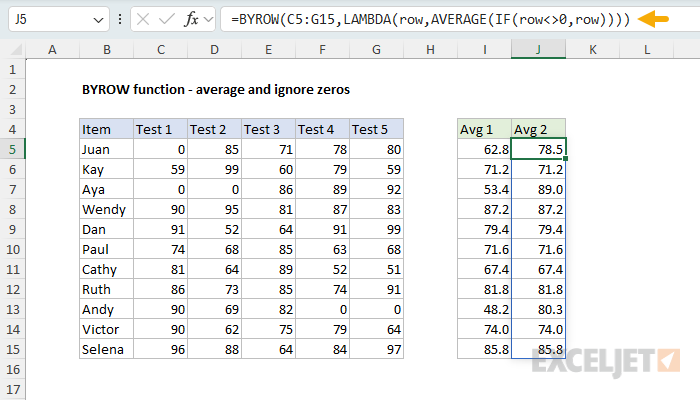Select column C header
Screen dimensions: 700x400
click(x=161, y=50)
